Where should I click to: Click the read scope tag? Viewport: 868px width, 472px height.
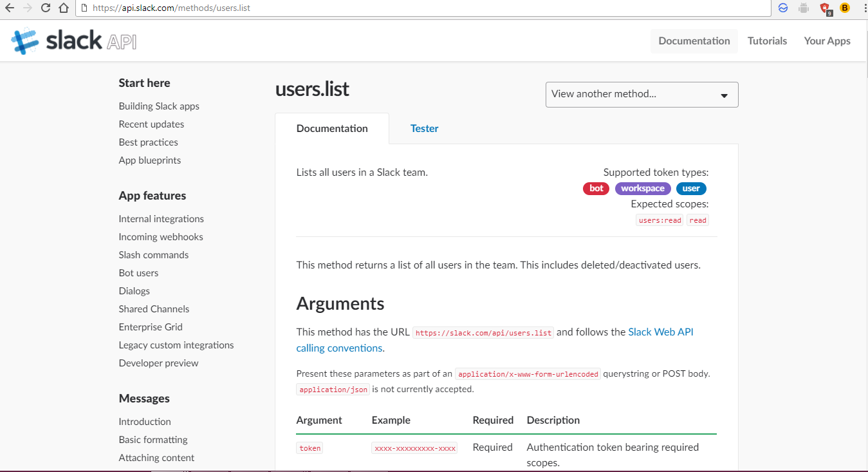[698, 220]
